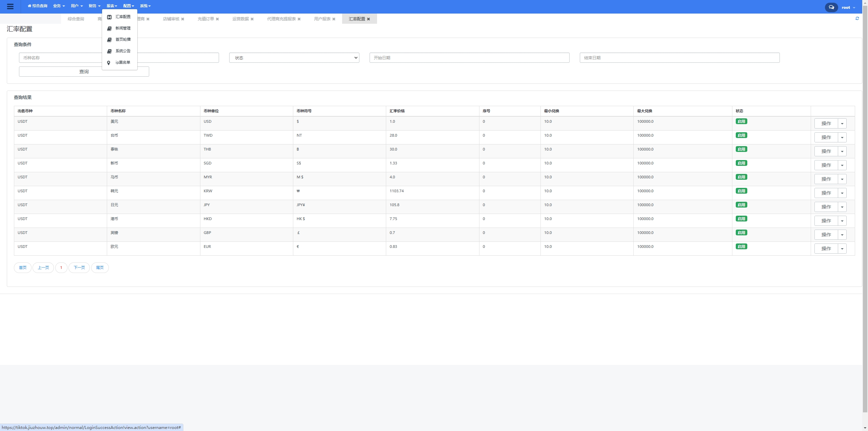The width and height of the screenshot is (868, 431).
Task: Select 新闻管理 from the dropdown menu
Action: pos(123,28)
